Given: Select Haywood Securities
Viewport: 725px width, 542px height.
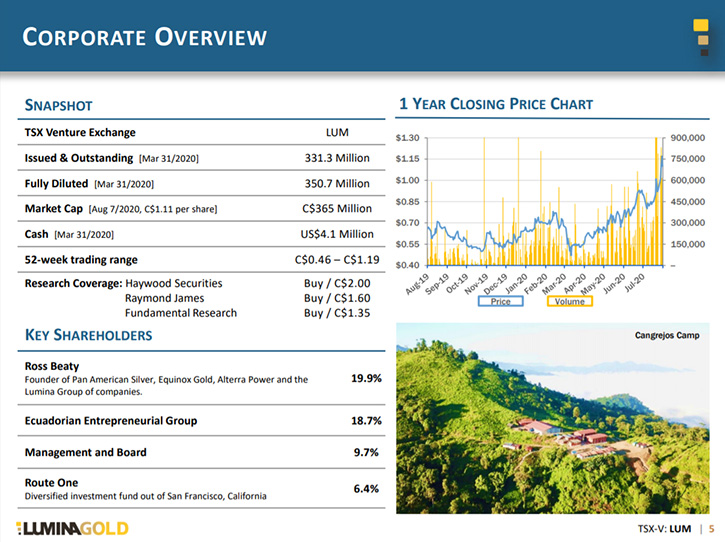Looking at the screenshot, I should 173,283.
